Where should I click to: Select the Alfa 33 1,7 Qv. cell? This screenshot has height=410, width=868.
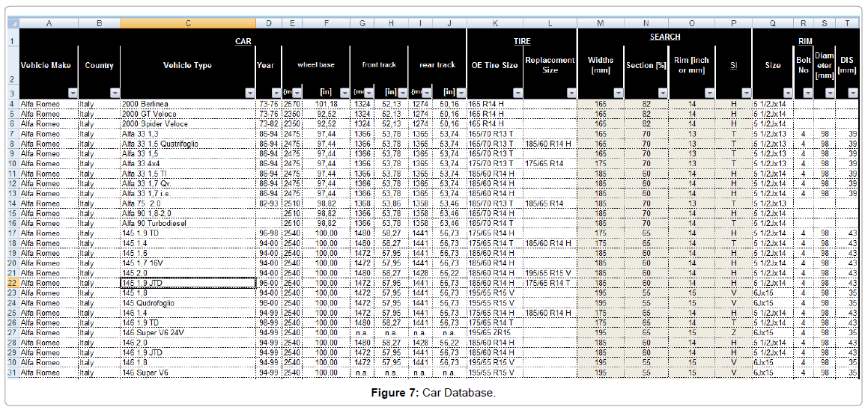188,183
